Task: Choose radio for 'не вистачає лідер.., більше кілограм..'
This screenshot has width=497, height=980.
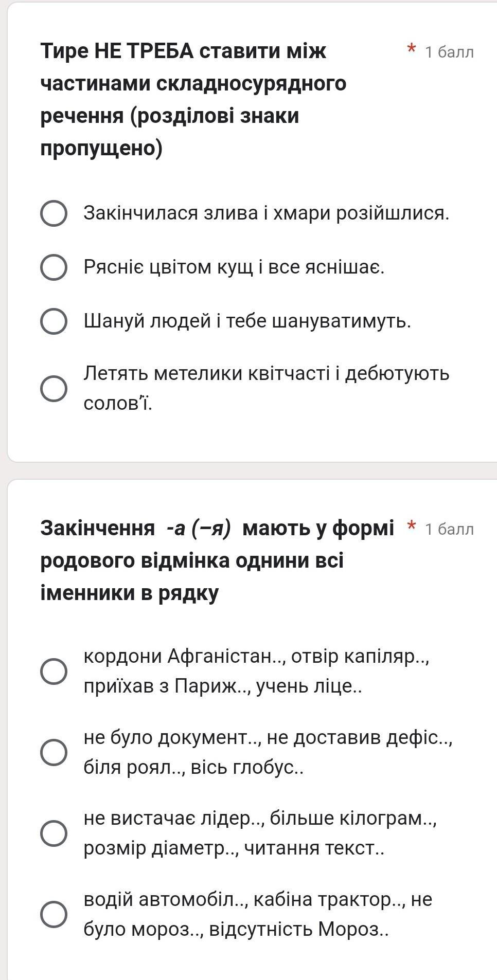Action: coord(54,833)
